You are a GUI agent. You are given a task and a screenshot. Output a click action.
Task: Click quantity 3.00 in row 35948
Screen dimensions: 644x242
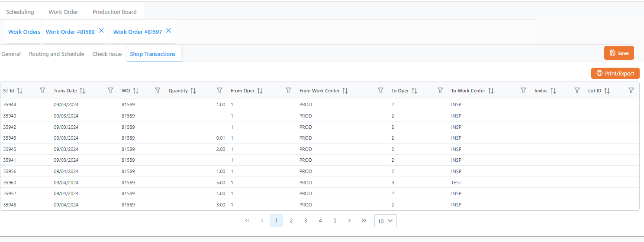[221, 205]
